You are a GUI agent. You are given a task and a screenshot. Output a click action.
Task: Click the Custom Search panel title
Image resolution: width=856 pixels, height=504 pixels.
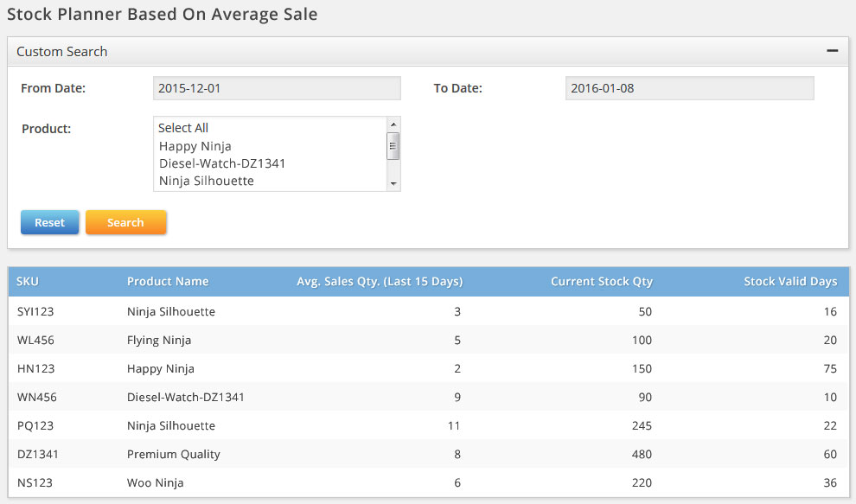62,51
